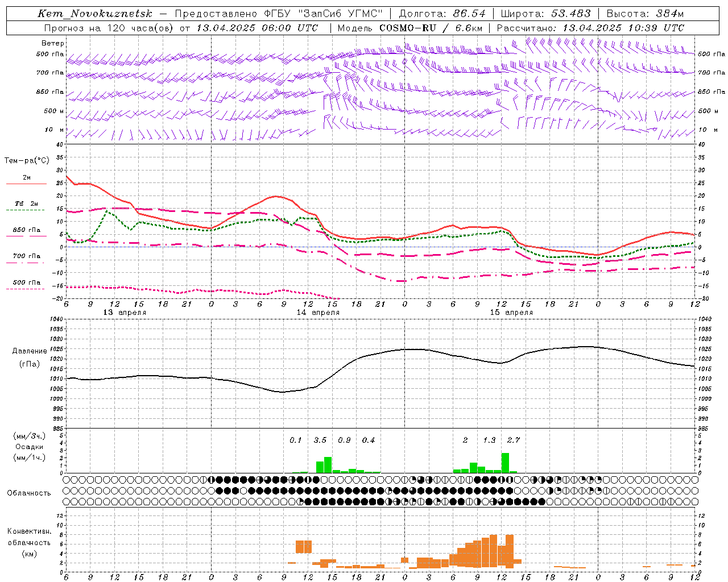Click the 14 апреля date label
Viewport: 728px width, 582px height.
click(318, 313)
